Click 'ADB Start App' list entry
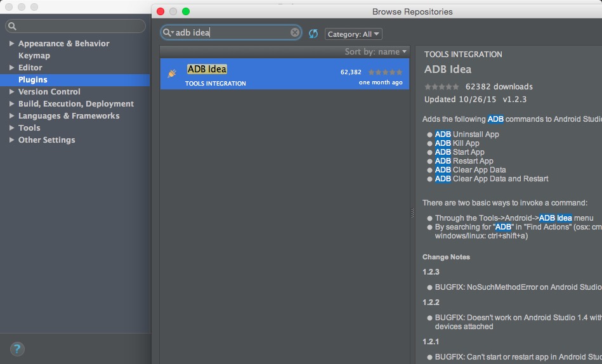The height and width of the screenshot is (364, 602). click(x=459, y=152)
